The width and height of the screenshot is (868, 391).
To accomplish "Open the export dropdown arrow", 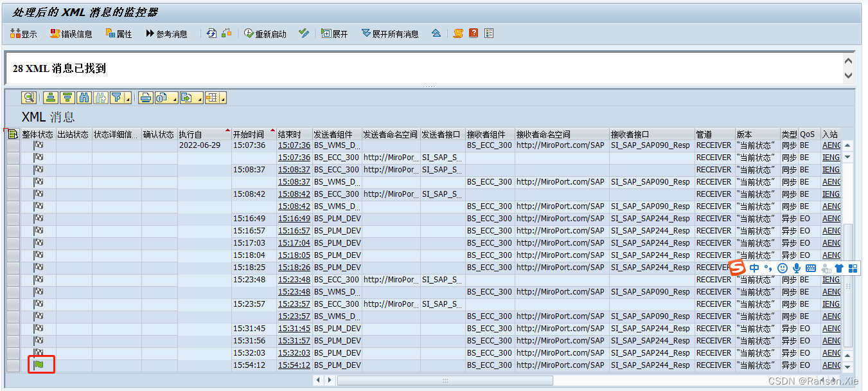I will tap(199, 97).
